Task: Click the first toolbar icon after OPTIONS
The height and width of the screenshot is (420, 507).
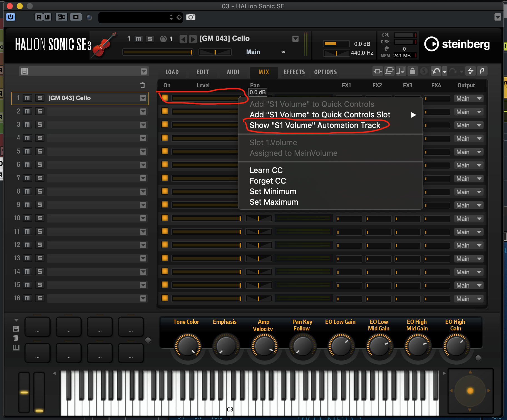Action: click(377, 71)
